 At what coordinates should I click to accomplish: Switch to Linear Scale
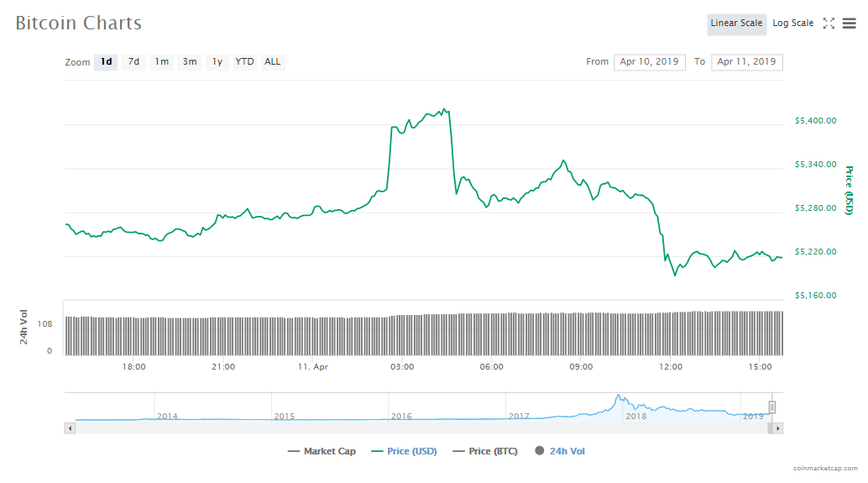[736, 24]
